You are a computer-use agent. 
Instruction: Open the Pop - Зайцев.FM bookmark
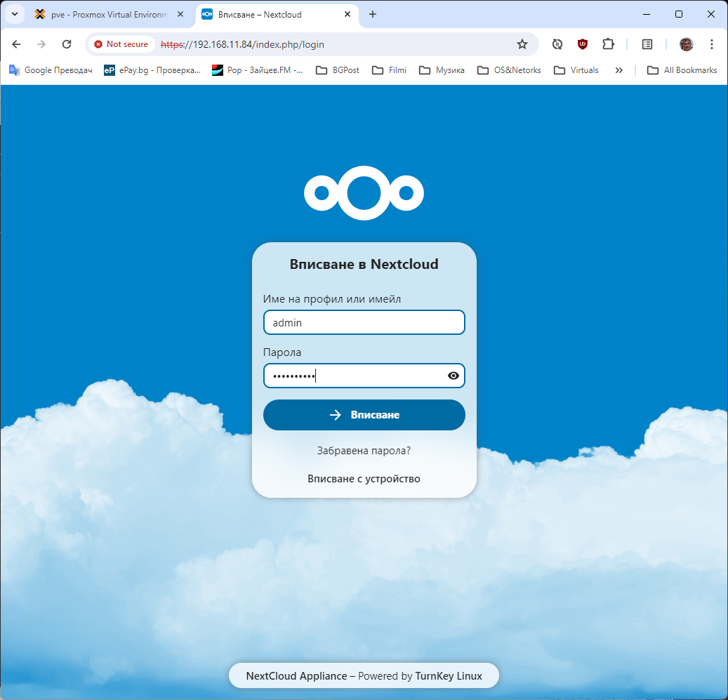click(257, 70)
